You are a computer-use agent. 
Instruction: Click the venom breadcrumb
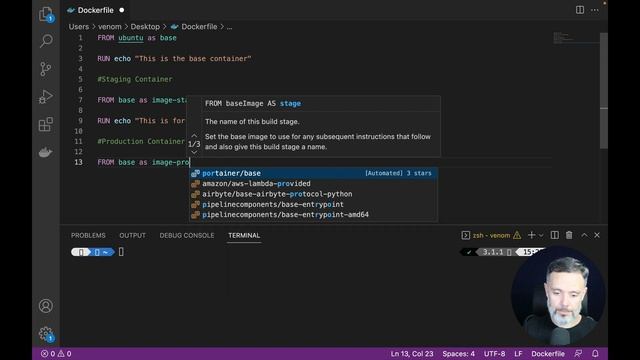pos(110,27)
